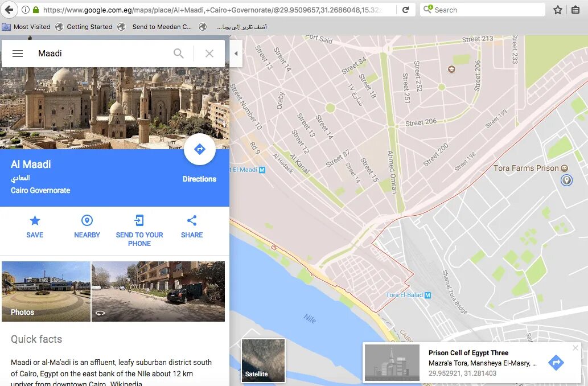The height and width of the screenshot is (386, 588).
Task: Click the Google Maps URL address bar
Action: click(x=212, y=10)
